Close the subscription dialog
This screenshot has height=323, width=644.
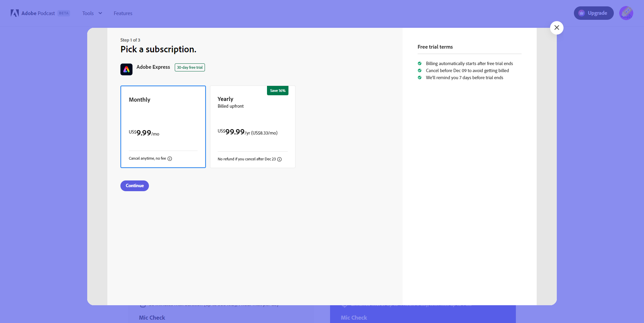pos(556,28)
